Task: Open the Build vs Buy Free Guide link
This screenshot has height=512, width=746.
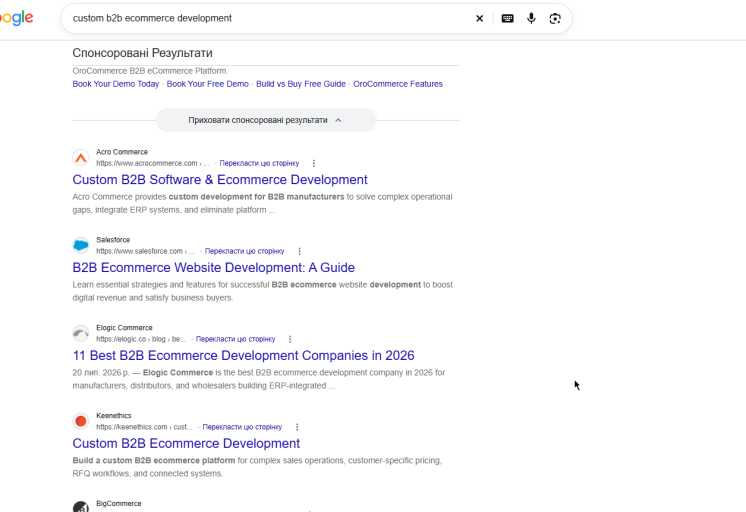Action: pos(301,84)
